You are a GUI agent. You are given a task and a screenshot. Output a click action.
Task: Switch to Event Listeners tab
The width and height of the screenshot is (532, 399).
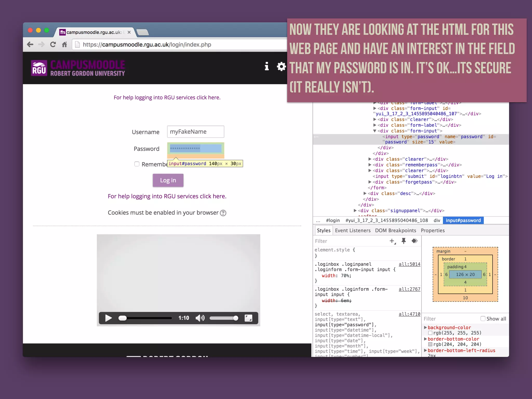(353, 230)
